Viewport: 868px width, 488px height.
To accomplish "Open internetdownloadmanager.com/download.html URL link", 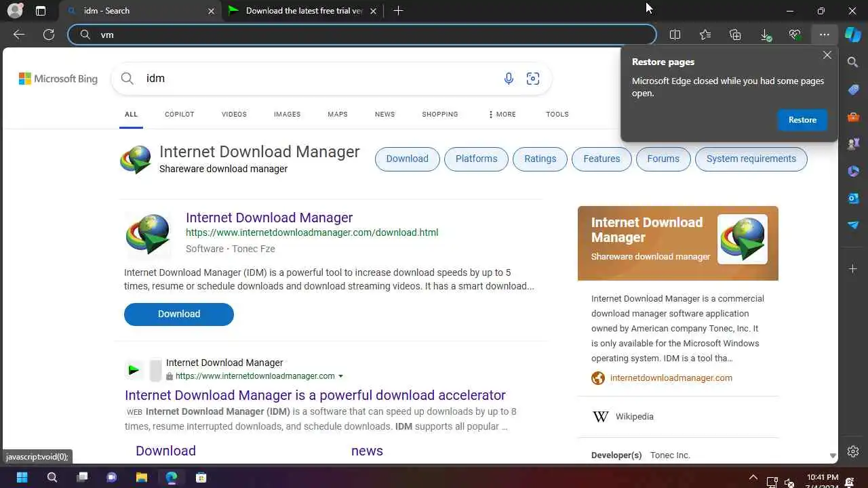I will click(312, 232).
